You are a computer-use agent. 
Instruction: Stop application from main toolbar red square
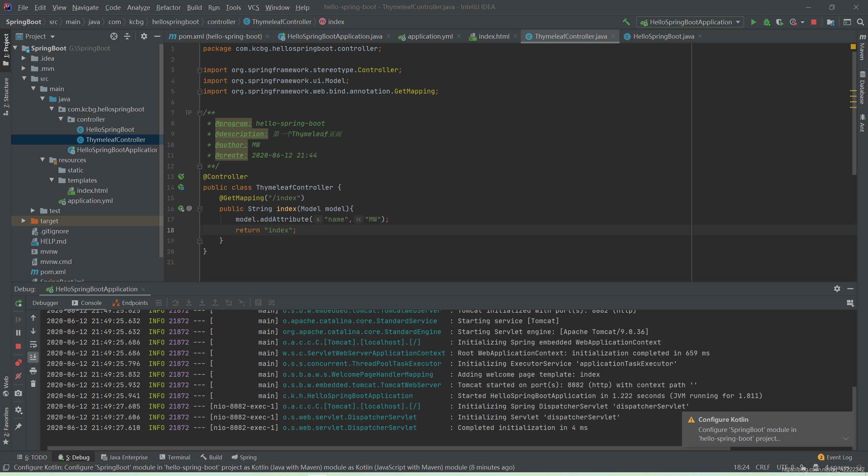813,22
